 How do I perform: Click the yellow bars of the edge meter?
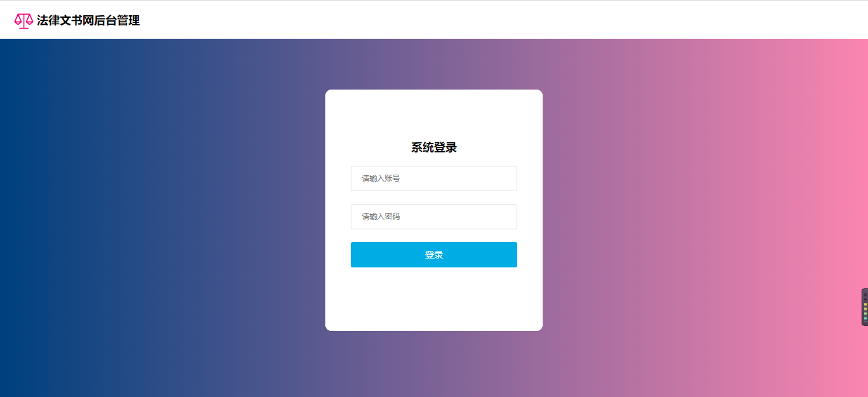point(865,307)
